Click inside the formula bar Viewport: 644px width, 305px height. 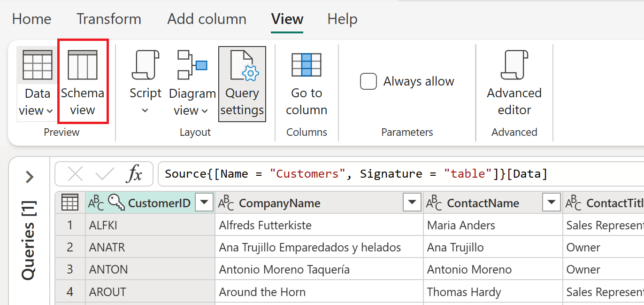pyautogui.click(x=329, y=174)
